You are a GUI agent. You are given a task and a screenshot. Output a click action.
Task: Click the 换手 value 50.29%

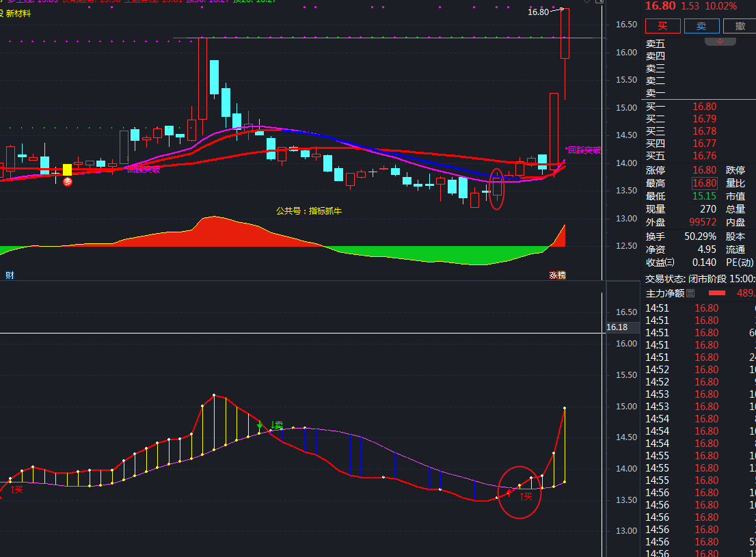tap(700, 236)
